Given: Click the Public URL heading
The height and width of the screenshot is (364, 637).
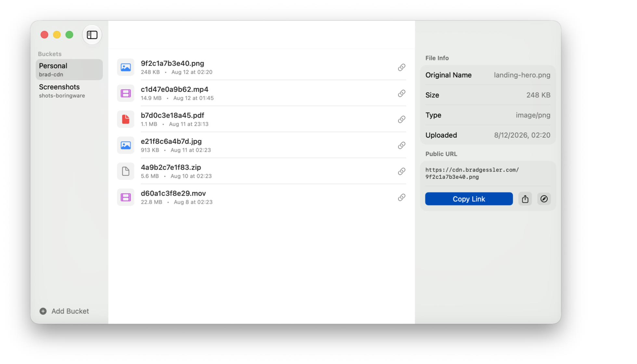Looking at the screenshot, I should [x=441, y=154].
